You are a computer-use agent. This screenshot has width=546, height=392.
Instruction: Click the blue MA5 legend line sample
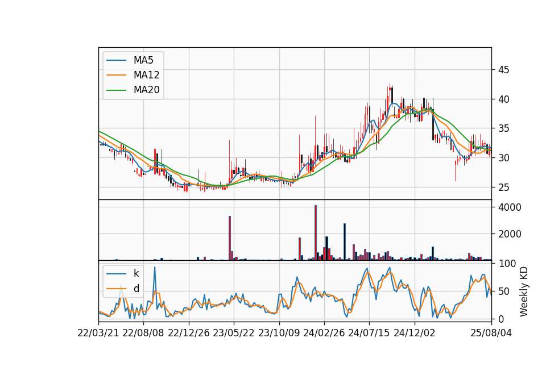[116, 60]
